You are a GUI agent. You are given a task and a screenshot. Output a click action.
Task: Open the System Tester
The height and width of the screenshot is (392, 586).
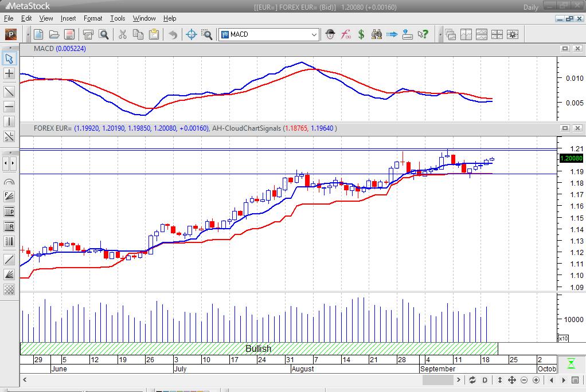(x=360, y=34)
